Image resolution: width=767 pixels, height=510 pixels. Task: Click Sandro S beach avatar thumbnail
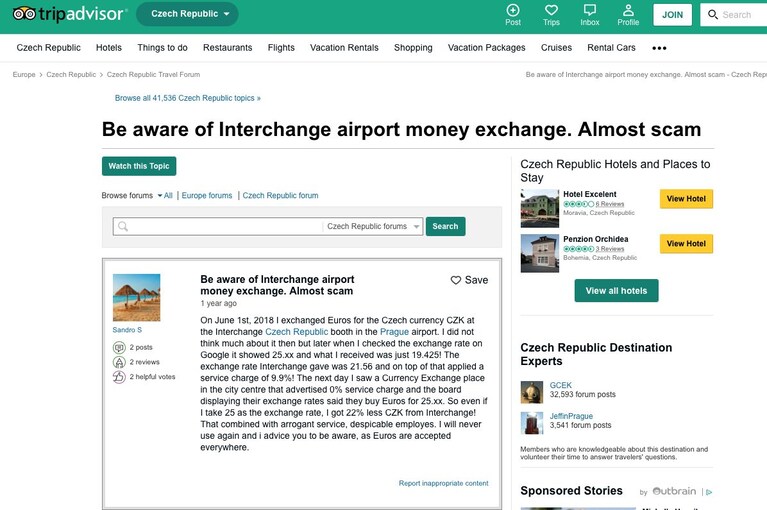136,297
